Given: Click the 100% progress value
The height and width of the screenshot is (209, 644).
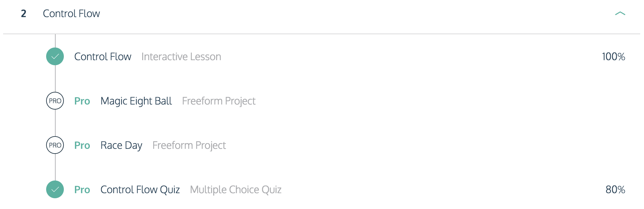Looking at the screenshot, I should [x=613, y=56].
